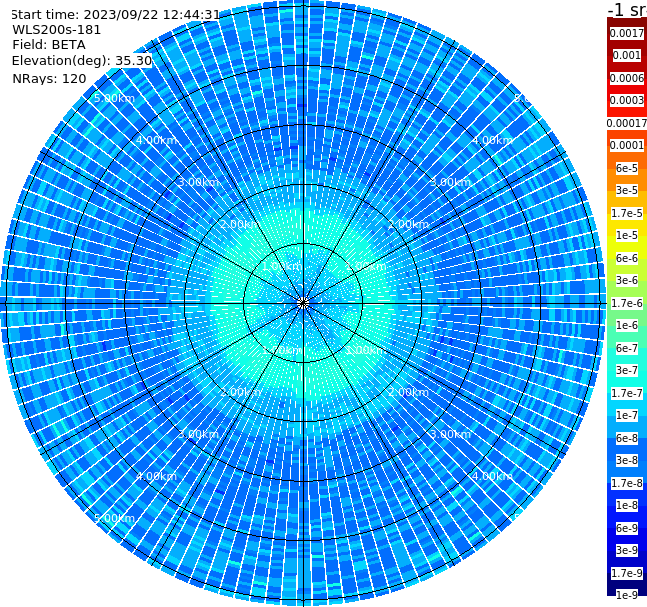Image resolution: width=647 pixels, height=607 pixels.
Task: Select the 3e-7 colorbar value
Action: click(x=627, y=370)
